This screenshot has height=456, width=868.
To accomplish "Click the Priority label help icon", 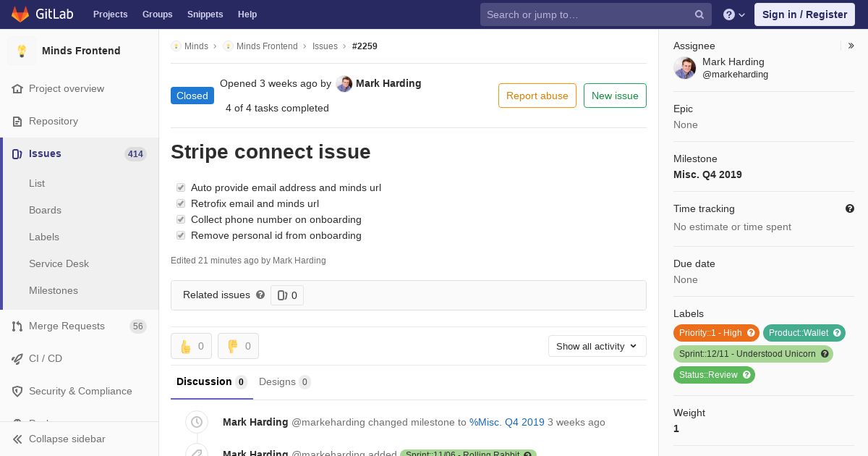I will (x=751, y=333).
